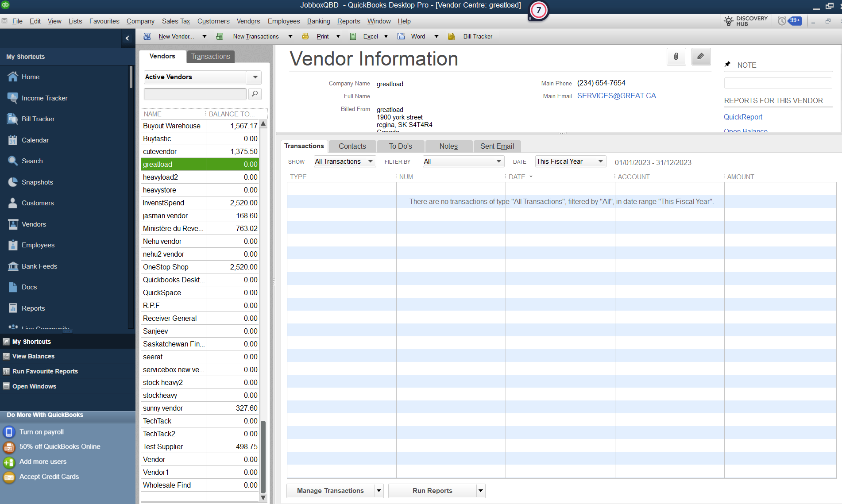Switch to the Contacts tab
Viewport: 842px width, 504px height.
(352, 146)
